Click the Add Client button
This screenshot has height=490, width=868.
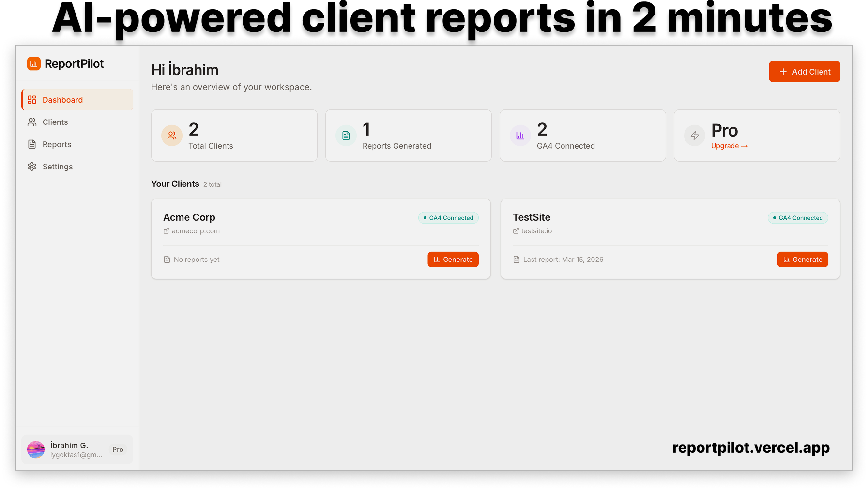804,72
